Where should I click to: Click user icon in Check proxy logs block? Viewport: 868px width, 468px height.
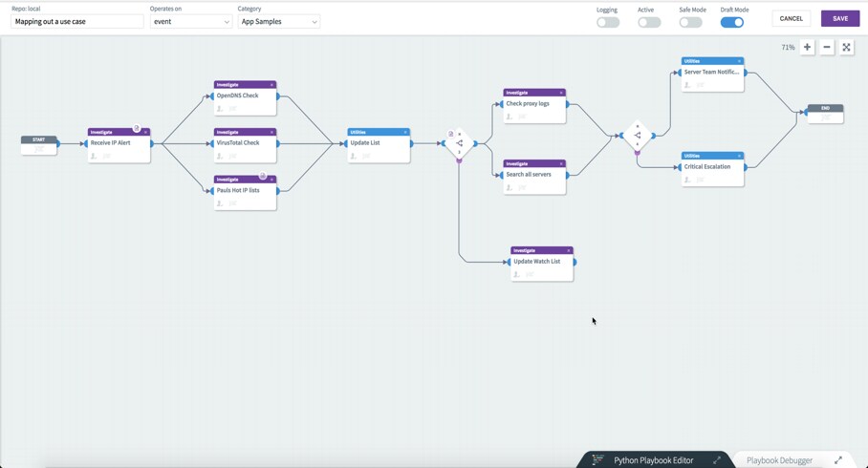pos(510,117)
